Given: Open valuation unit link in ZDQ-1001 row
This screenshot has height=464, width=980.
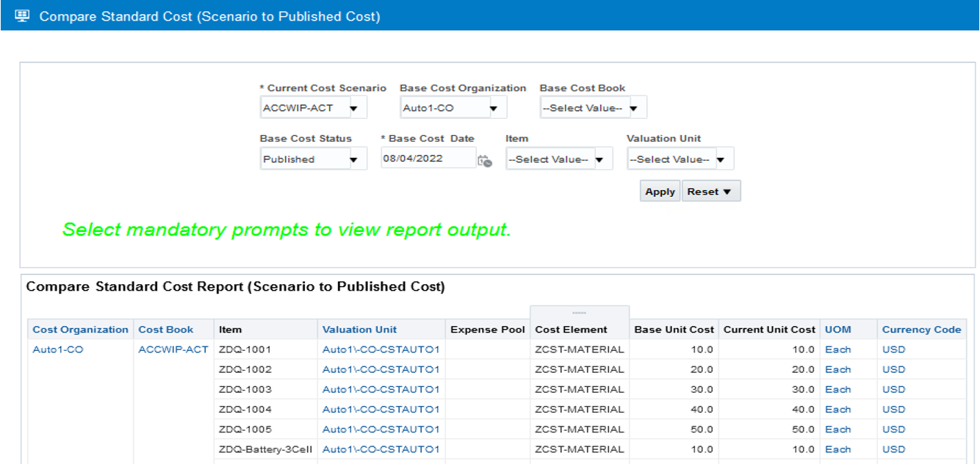Looking at the screenshot, I should 381,349.
